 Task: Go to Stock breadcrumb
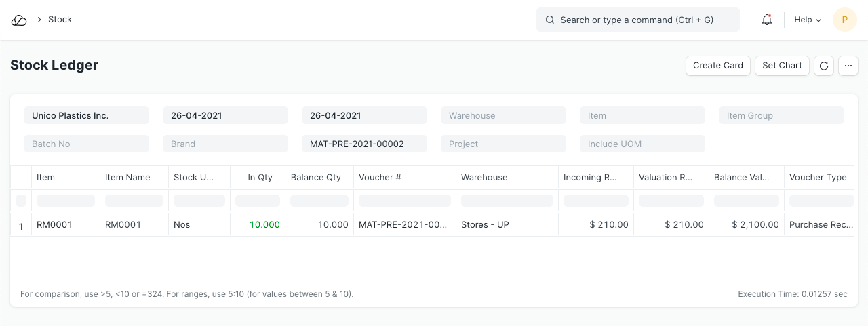coord(60,20)
